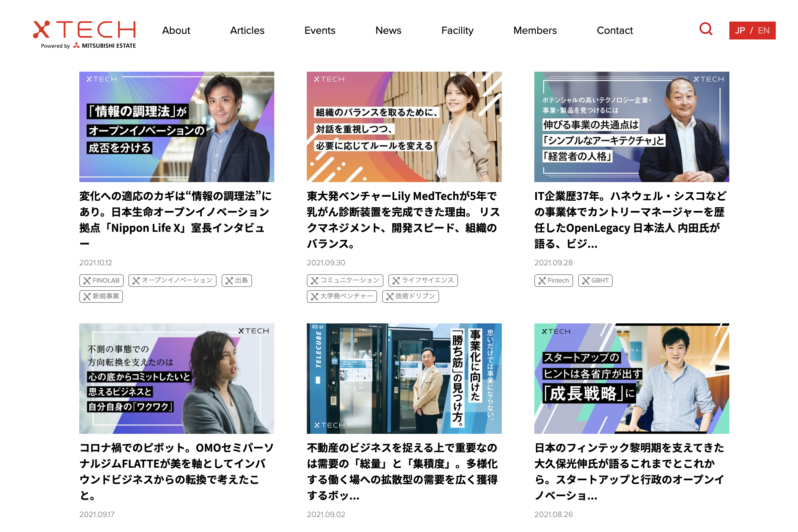798x532 pixels.
Task: Go to the Articles page
Action: click(x=247, y=31)
